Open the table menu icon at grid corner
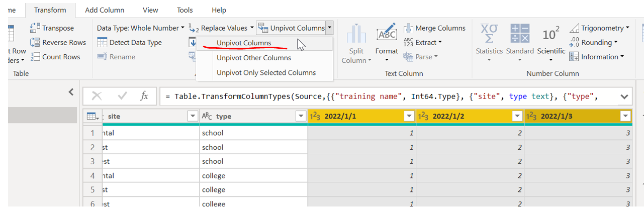This screenshot has height=208, width=644. tap(92, 116)
